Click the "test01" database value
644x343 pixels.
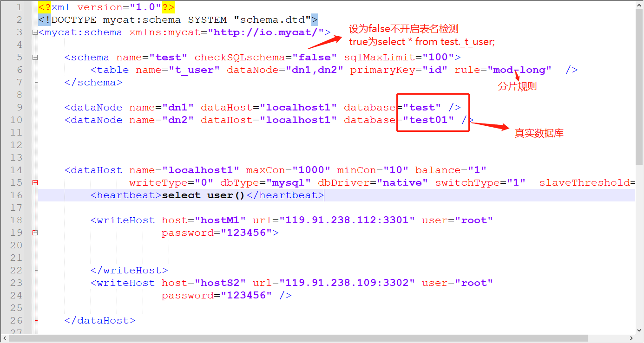point(428,120)
